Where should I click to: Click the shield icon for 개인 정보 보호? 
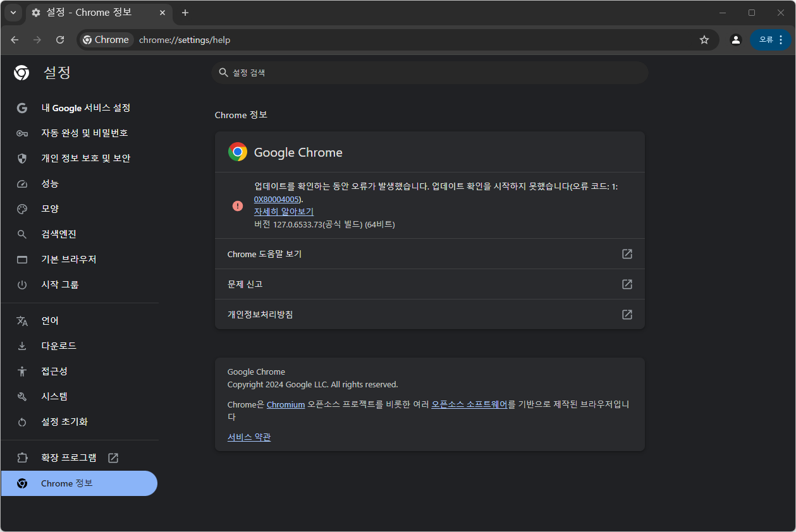tap(22, 159)
